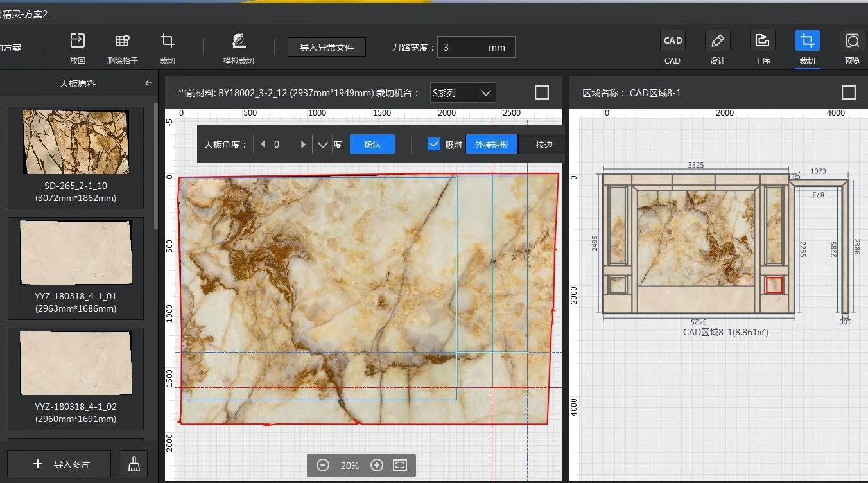The height and width of the screenshot is (483, 868).
Task: Collapse the 大板原料 panel with arrow
Action: (x=148, y=83)
